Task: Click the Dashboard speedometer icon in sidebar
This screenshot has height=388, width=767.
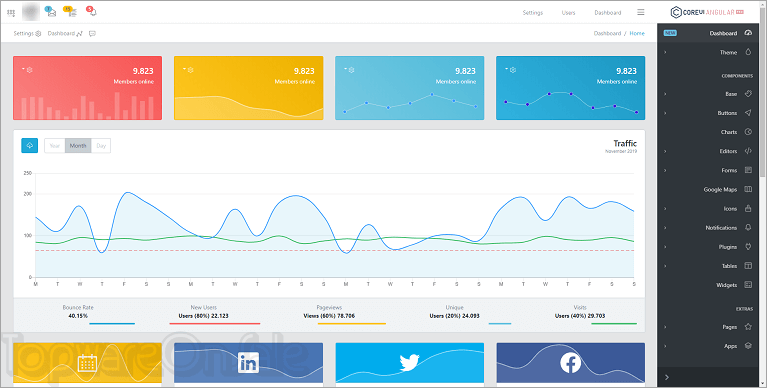Action: point(748,33)
